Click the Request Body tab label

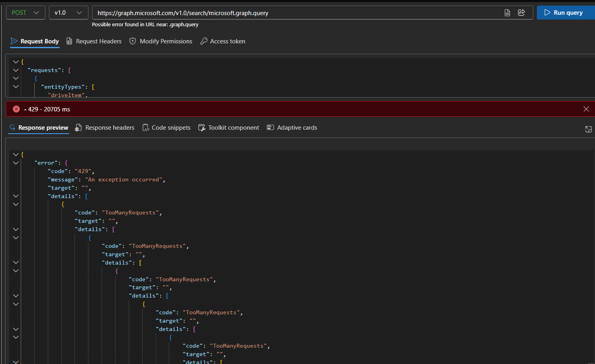pos(39,41)
